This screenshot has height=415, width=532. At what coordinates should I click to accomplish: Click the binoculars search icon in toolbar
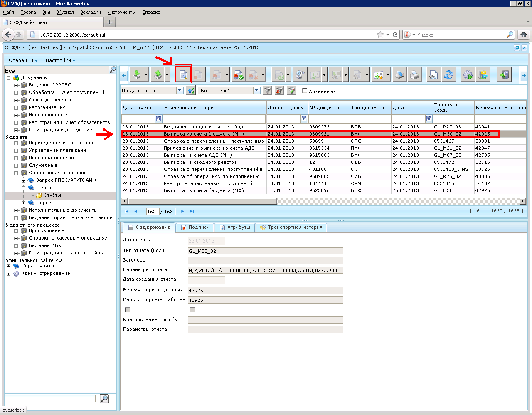pyautogui.click(x=433, y=75)
